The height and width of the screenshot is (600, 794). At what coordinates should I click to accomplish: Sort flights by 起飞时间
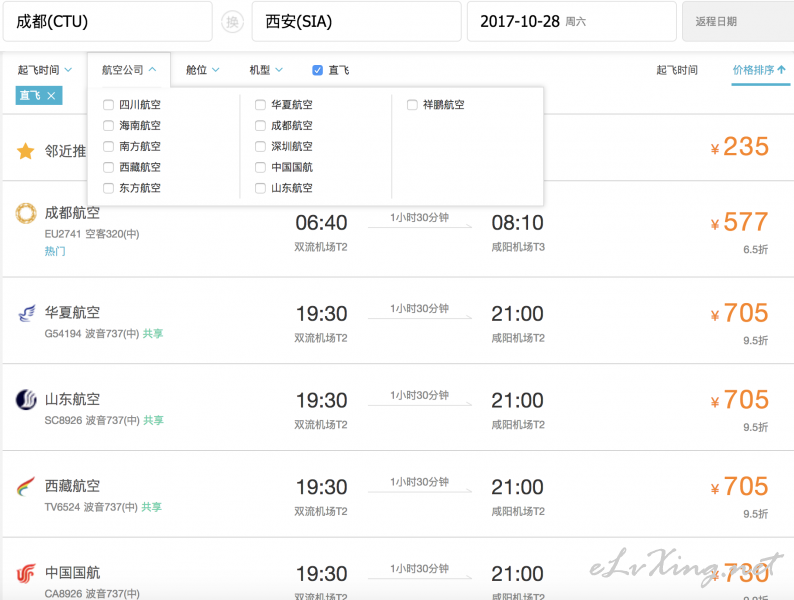click(677, 70)
